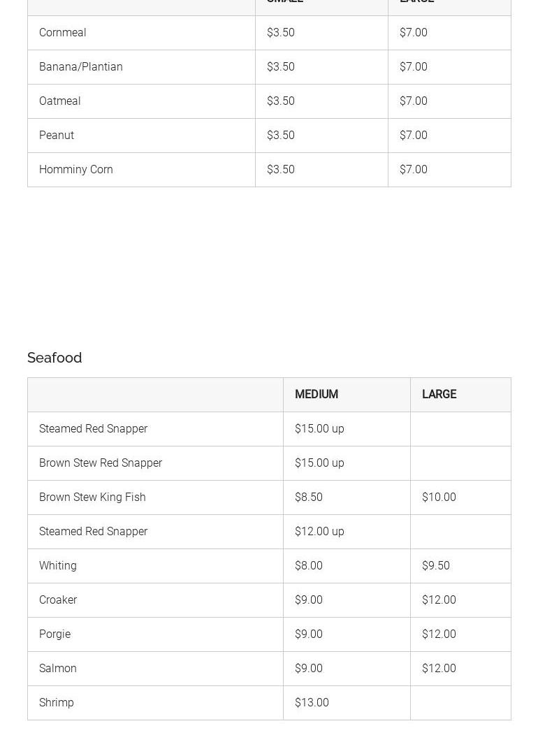This screenshot has height=756, width=538.
Task: Click the Cornmeal row label
Action: click(63, 33)
